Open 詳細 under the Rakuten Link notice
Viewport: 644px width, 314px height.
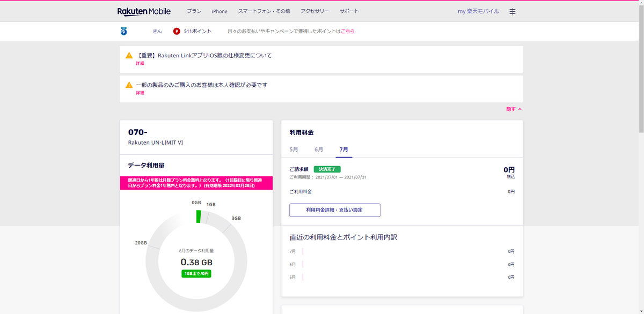[139, 63]
